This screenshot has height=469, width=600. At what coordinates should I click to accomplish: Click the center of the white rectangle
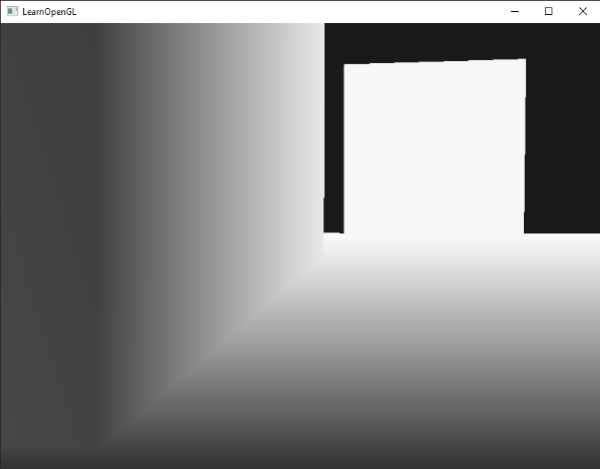[x=434, y=147]
